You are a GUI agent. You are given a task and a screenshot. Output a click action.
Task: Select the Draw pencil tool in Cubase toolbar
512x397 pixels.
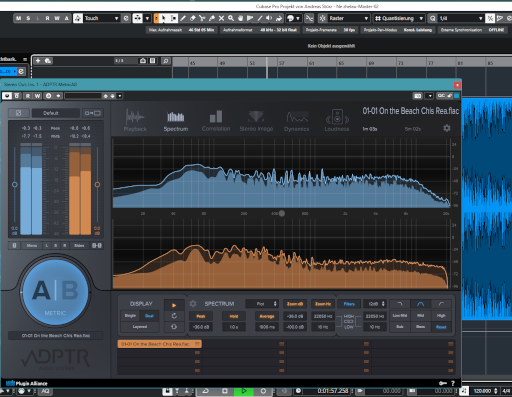[x=183, y=18]
